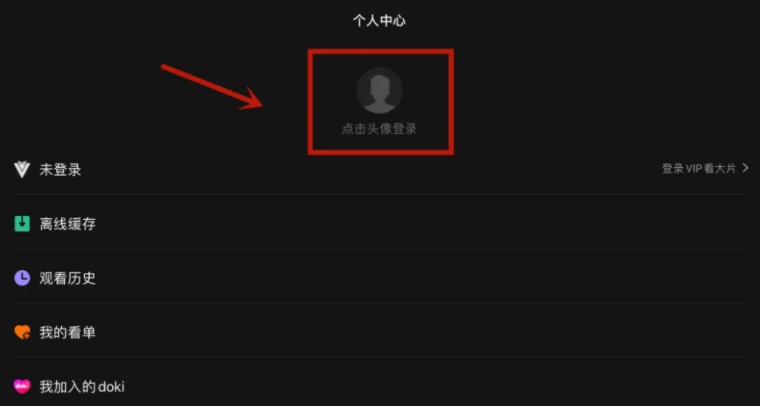Expand the chevron next to 登录 VIP 看大片
Viewport: 760px width, 406px height.
tap(745, 168)
